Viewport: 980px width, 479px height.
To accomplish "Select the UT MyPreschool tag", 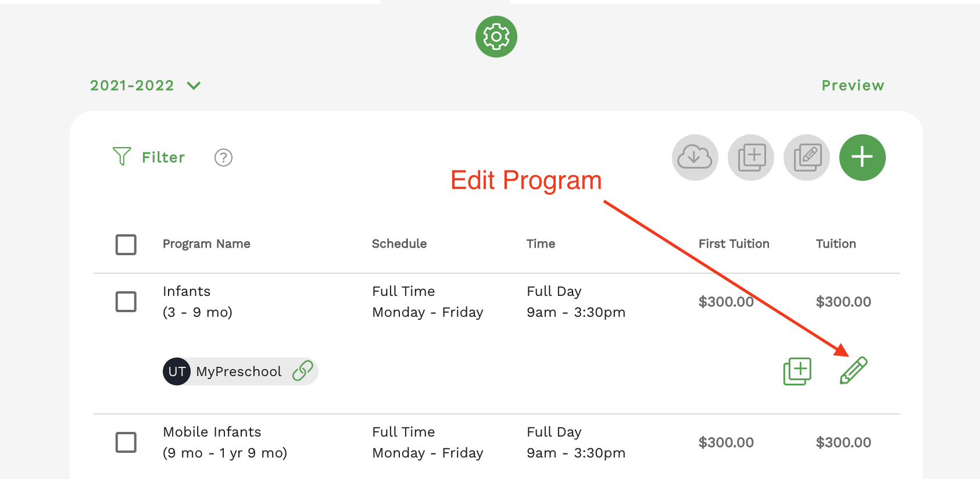I will pyautogui.click(x=240, y=371).
